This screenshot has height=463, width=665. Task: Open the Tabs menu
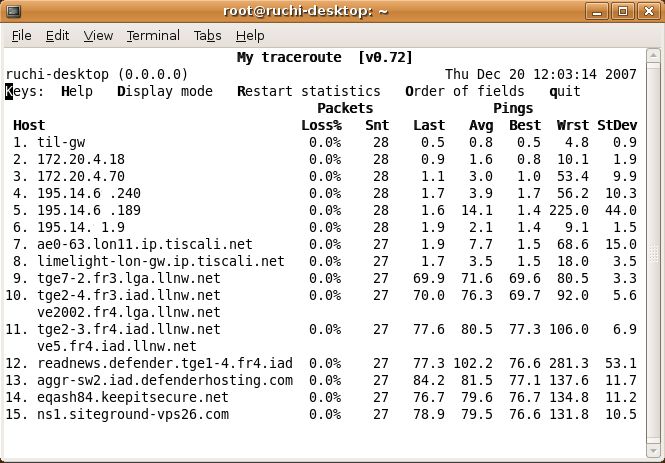point(207,36)
